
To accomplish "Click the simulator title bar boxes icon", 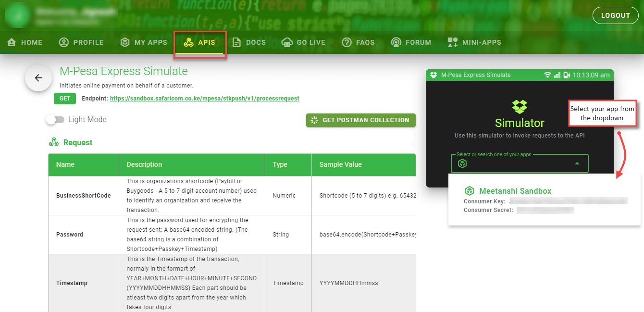I will click(433, 75).
